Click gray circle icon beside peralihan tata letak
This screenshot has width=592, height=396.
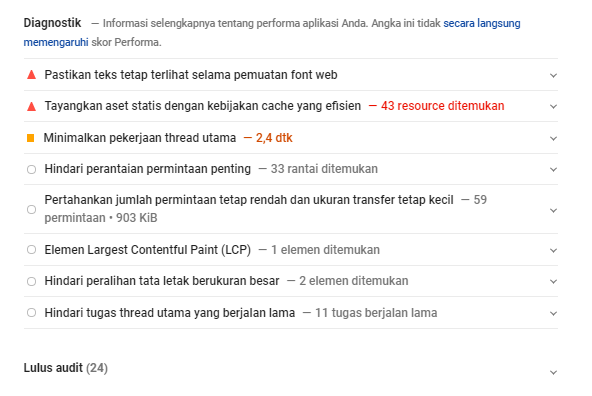pyautogui.click(x=32, y=282)
